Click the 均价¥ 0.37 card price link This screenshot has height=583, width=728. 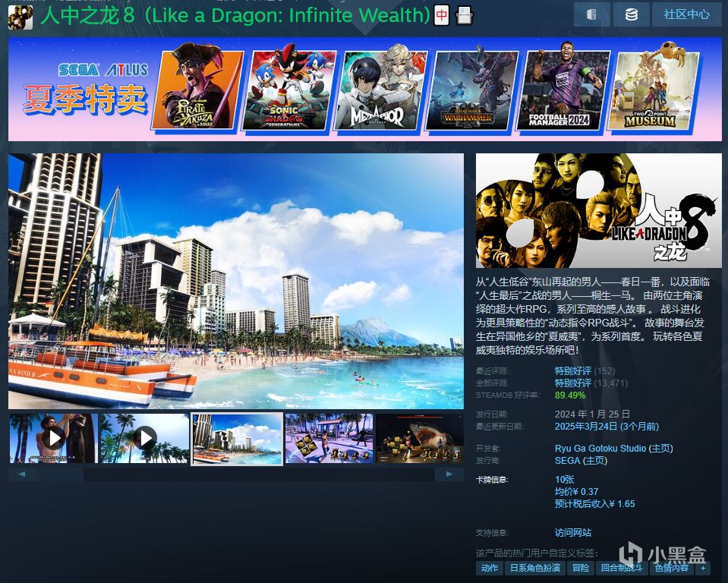[x=576, y=492]
